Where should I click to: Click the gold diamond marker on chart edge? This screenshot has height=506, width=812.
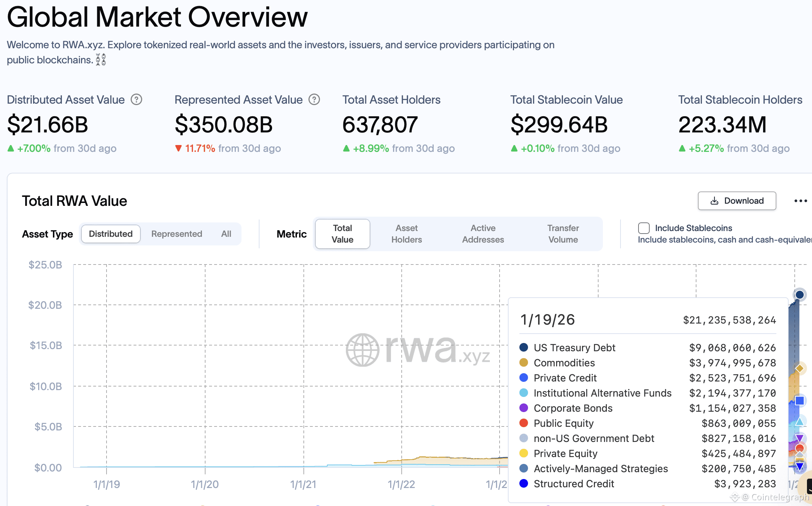[799, 368]
